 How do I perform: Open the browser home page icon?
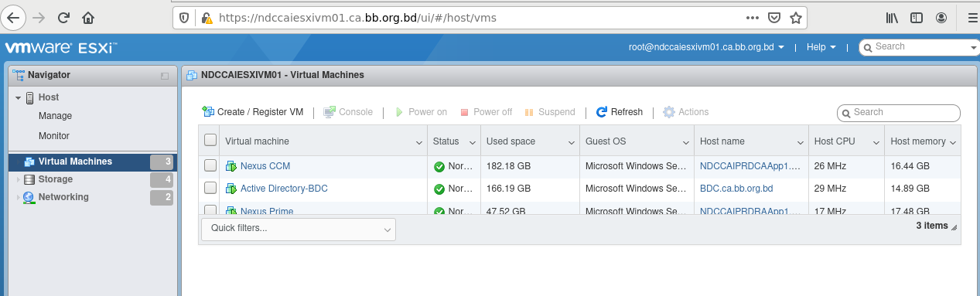point(88,17)
